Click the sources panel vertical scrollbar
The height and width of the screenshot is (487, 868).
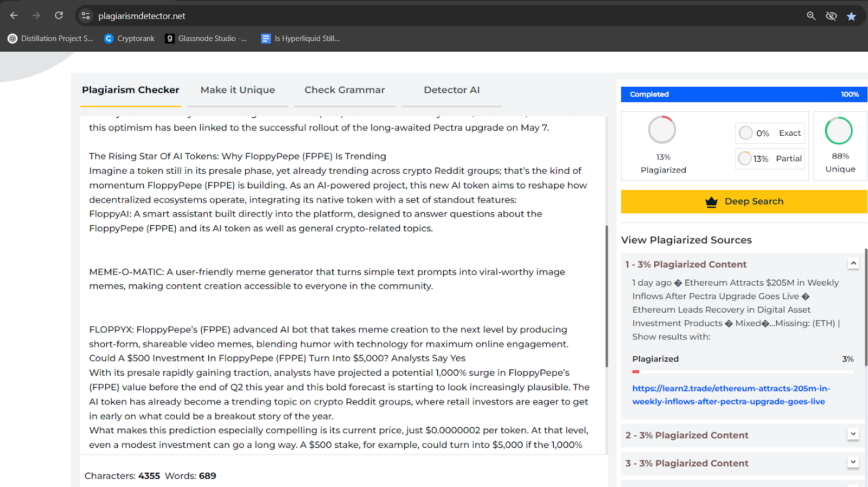click(866, 307)
